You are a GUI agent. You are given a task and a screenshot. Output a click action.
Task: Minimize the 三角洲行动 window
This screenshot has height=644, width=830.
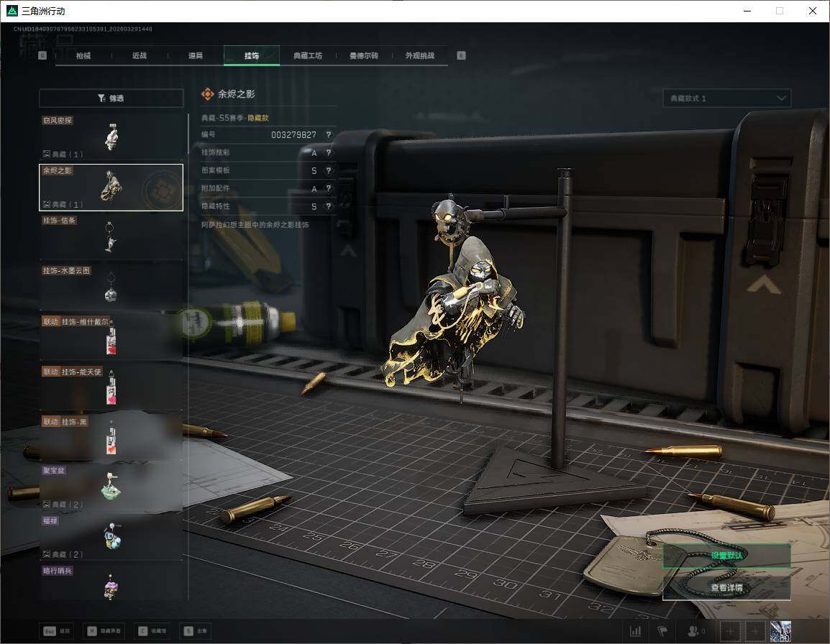coord(747,11)
